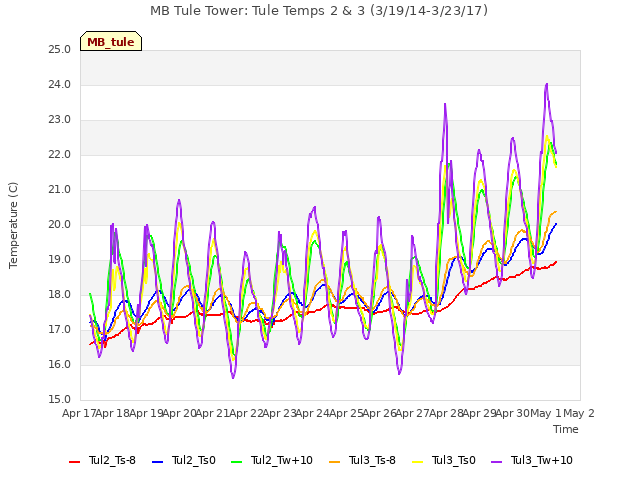640x480 pixels.
Task: Click the 18.0 y-axis tick label
Action: 60,295
